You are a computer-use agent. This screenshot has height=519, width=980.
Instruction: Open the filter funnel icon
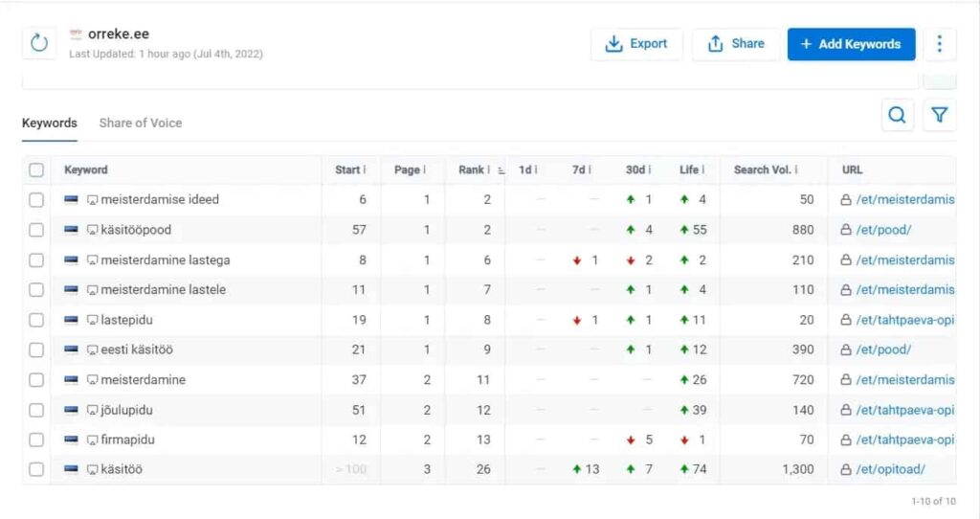pyautogui.click(x=939, y=115)
